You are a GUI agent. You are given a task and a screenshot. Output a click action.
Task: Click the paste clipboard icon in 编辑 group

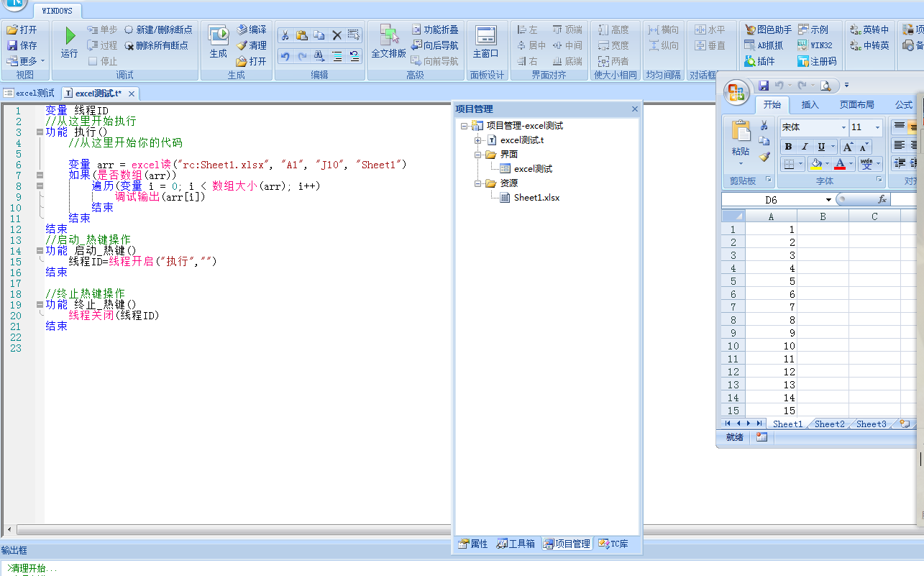(303, 35)
